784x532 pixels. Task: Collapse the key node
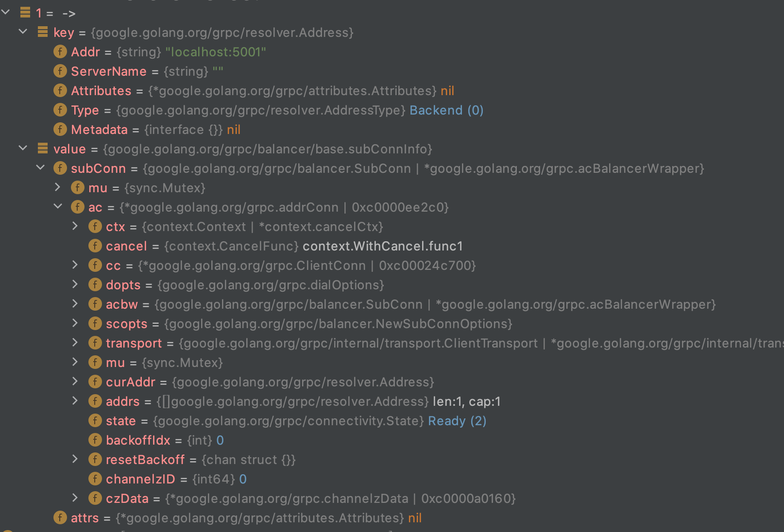click(x=23, y=32)
